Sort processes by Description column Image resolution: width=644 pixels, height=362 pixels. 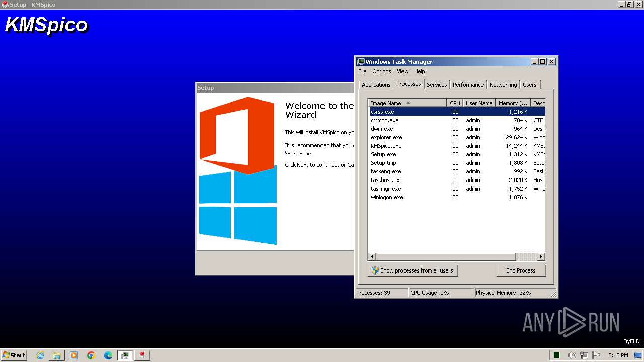[538, 103]
